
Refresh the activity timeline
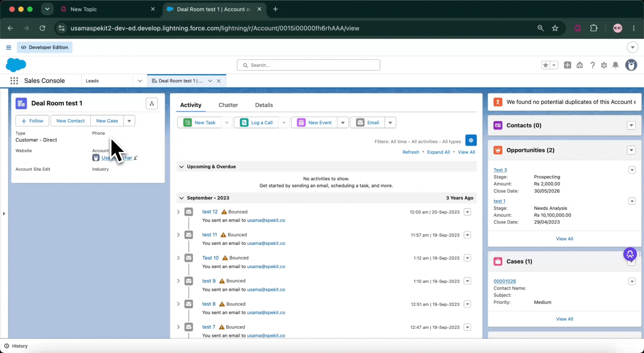(411, 152)
